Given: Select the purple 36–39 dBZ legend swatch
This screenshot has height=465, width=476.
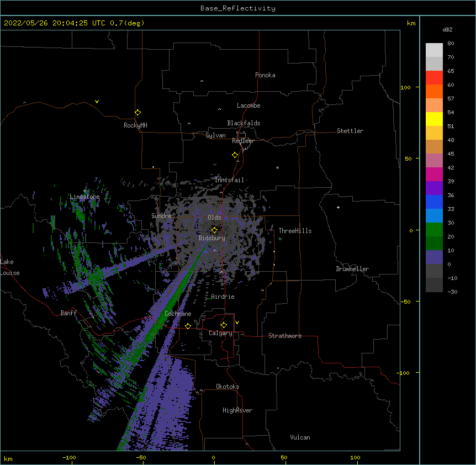Looking at the screenshot, I should (434, 188).
